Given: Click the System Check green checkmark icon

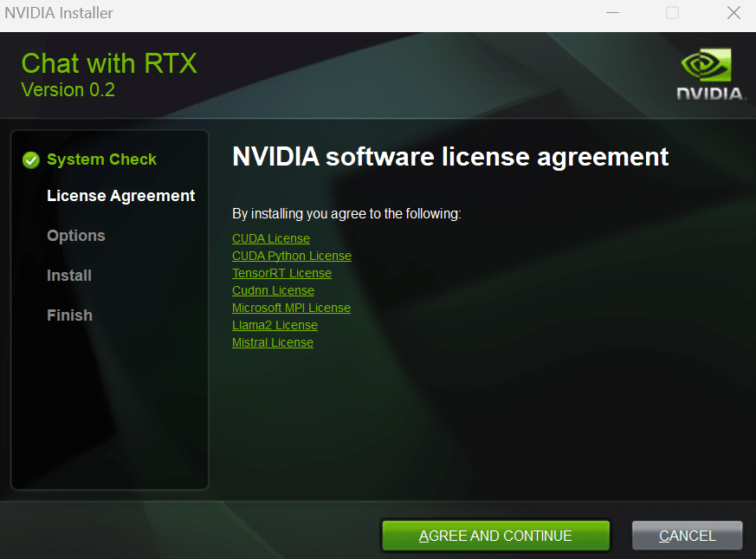Looking at the screenshot, I should click(31, 159).
